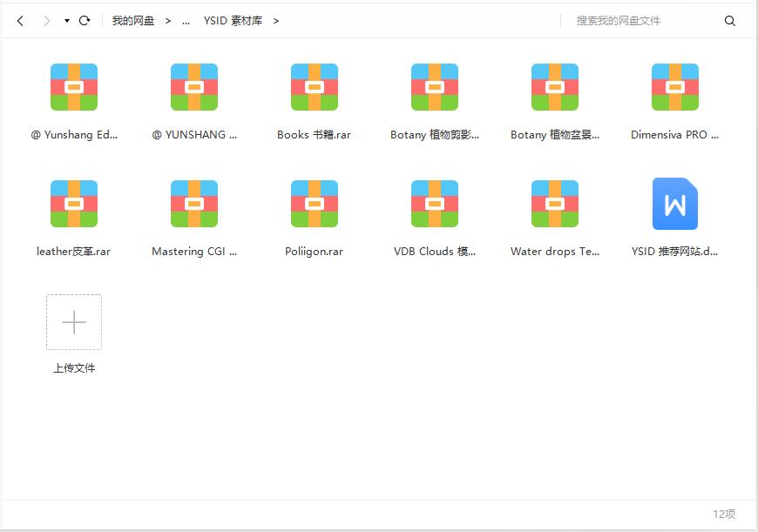Select the @ YUNSHANG ... archive icon
Image resolution: width=758 pixels, height=532 pixels.
pos(194,87)
